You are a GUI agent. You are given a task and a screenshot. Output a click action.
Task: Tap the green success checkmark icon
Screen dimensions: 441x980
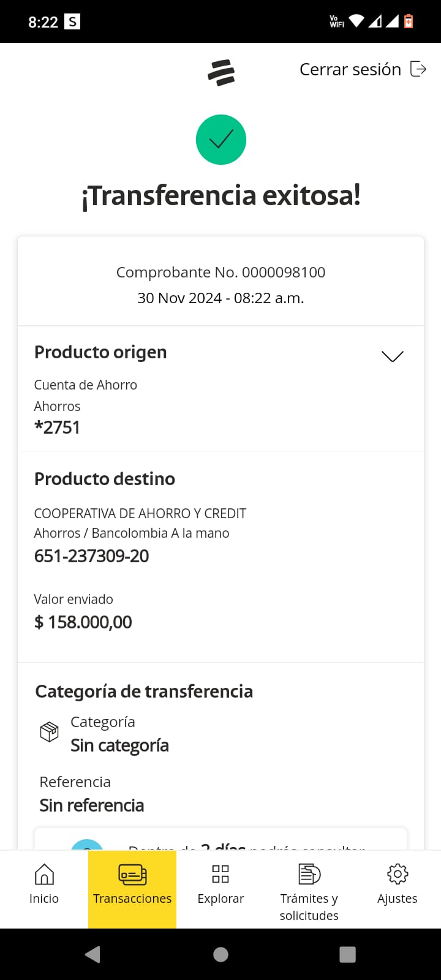point(221,140)
